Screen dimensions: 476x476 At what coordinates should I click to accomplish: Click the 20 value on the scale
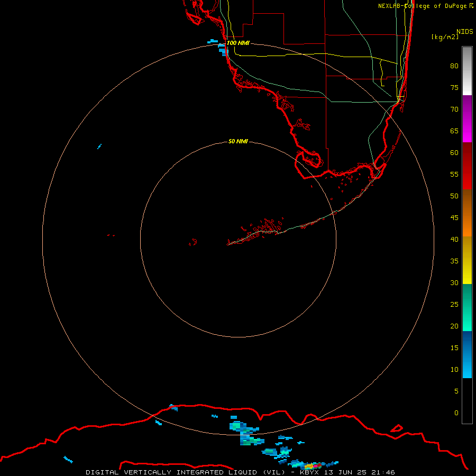point(454,326)
